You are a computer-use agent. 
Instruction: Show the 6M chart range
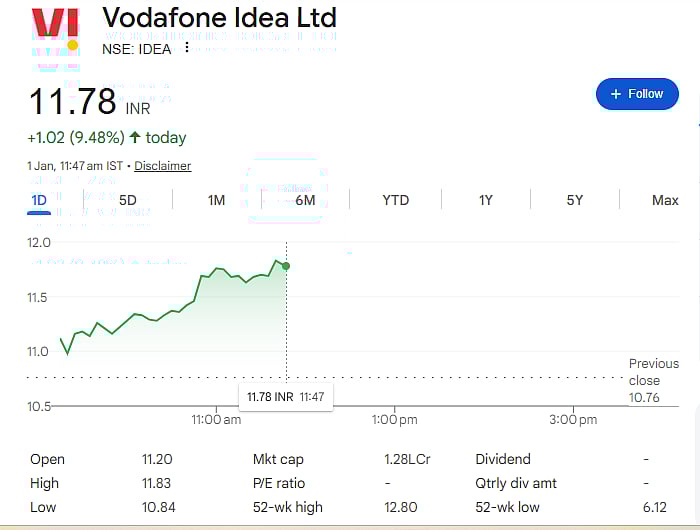coord(305,200)
